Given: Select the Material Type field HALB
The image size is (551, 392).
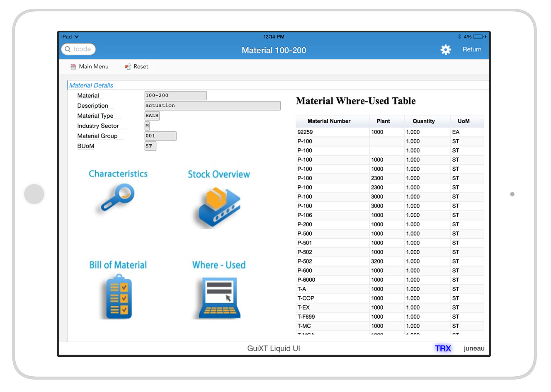Looking at the screenshot, I should pos(152,116).
